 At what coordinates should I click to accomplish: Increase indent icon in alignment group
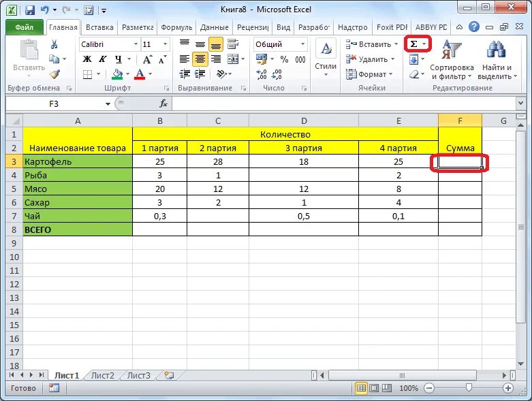(200, 74)
